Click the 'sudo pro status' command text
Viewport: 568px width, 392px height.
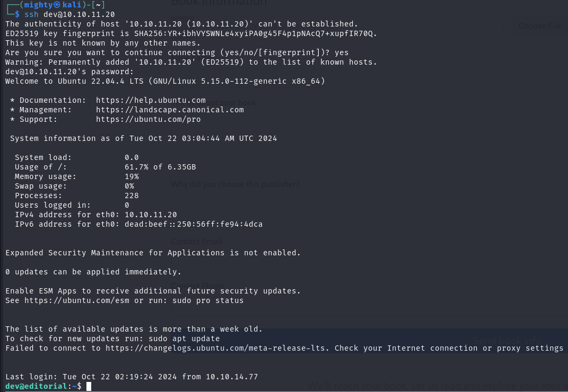point(207,300)
